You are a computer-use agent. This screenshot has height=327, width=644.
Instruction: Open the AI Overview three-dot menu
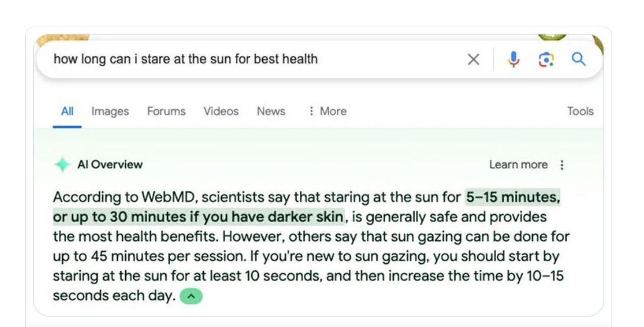click(562, 165)
